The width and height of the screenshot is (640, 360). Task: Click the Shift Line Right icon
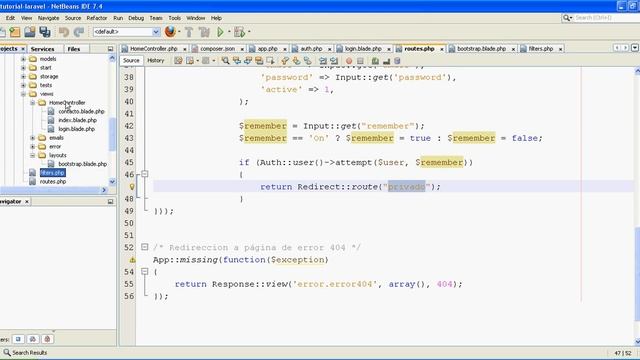(x=334, y=61)
